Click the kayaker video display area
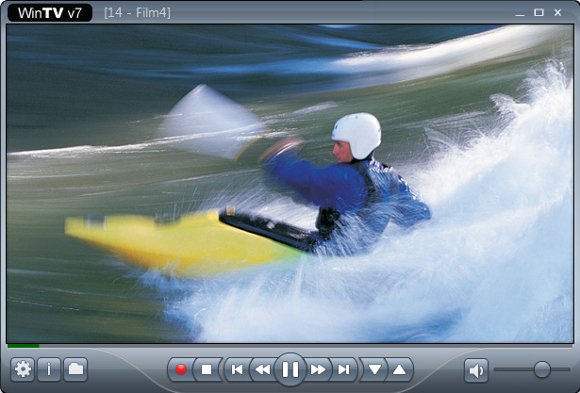Screen dimensions: 580x393 pyautogui.click(x=290, y=183)
